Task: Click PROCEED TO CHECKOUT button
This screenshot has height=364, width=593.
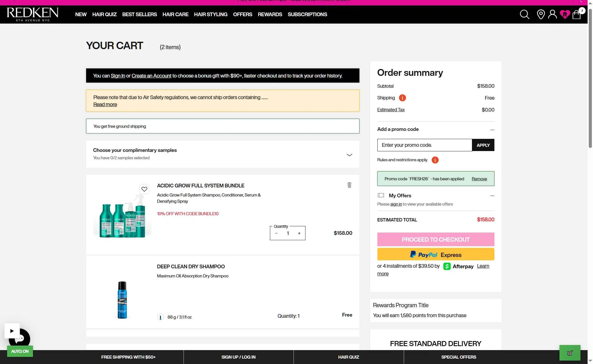Action: [435, 240]
